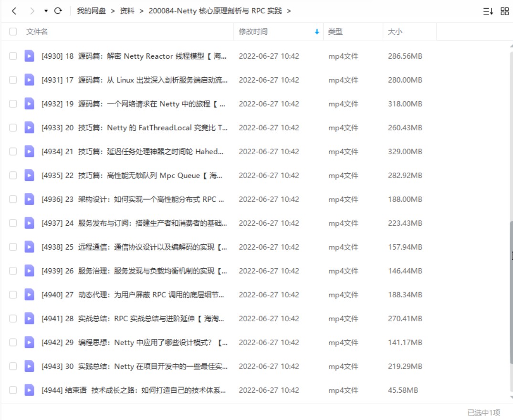
Task: Click scrollbar down arrow at bottom
Action: click(512, 398)
